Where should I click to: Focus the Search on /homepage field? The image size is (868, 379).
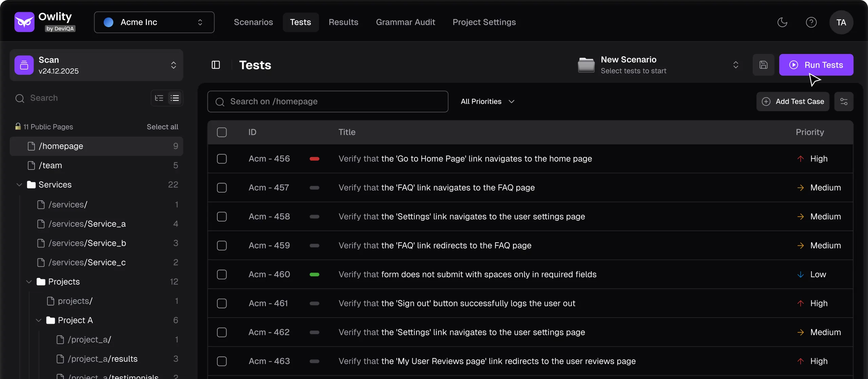[328, 101]
